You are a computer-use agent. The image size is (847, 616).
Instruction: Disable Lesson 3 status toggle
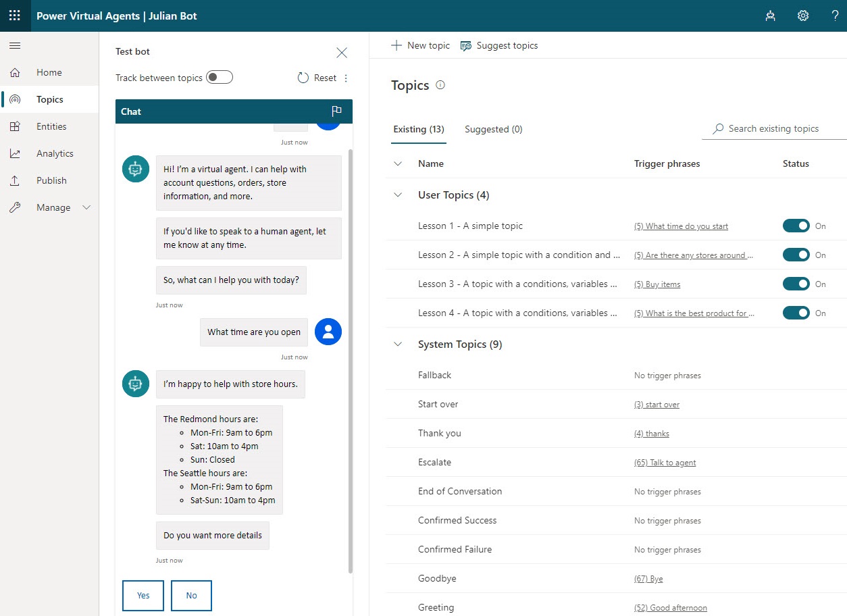[x=796, y=284]
